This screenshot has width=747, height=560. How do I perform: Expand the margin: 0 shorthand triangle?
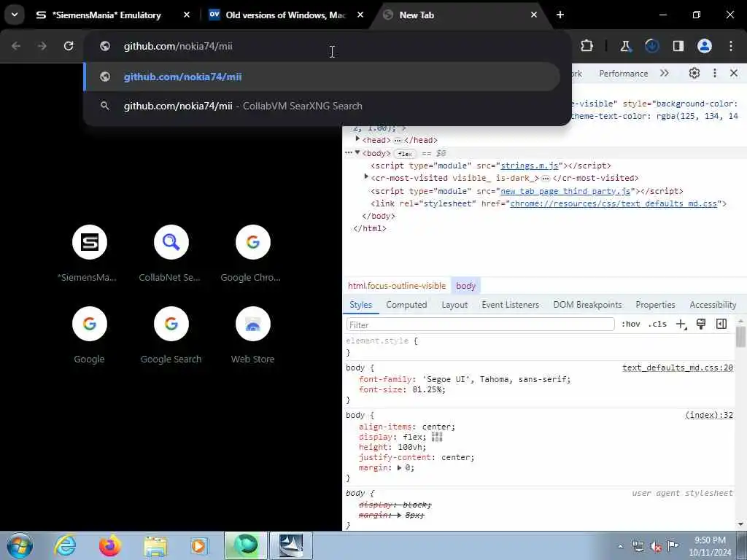399,467
